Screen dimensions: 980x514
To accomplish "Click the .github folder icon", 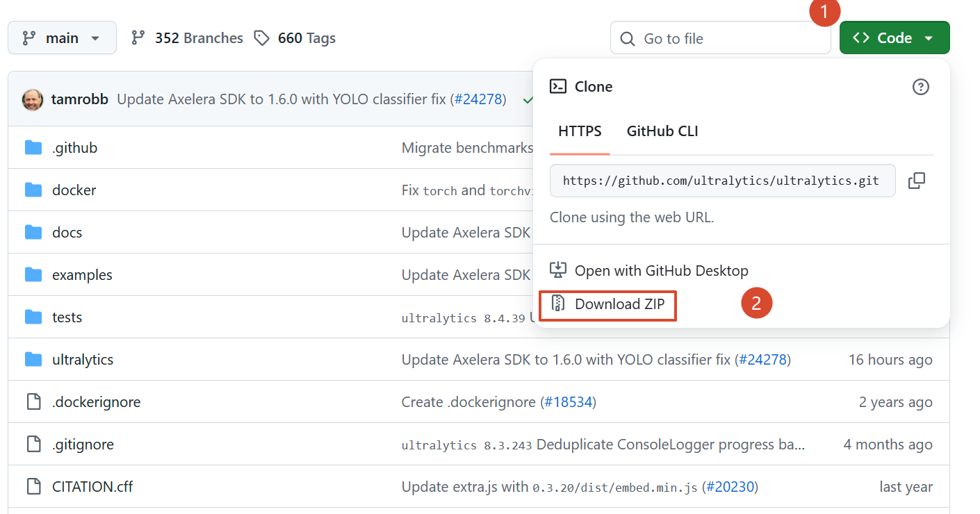I will point(33,148).
